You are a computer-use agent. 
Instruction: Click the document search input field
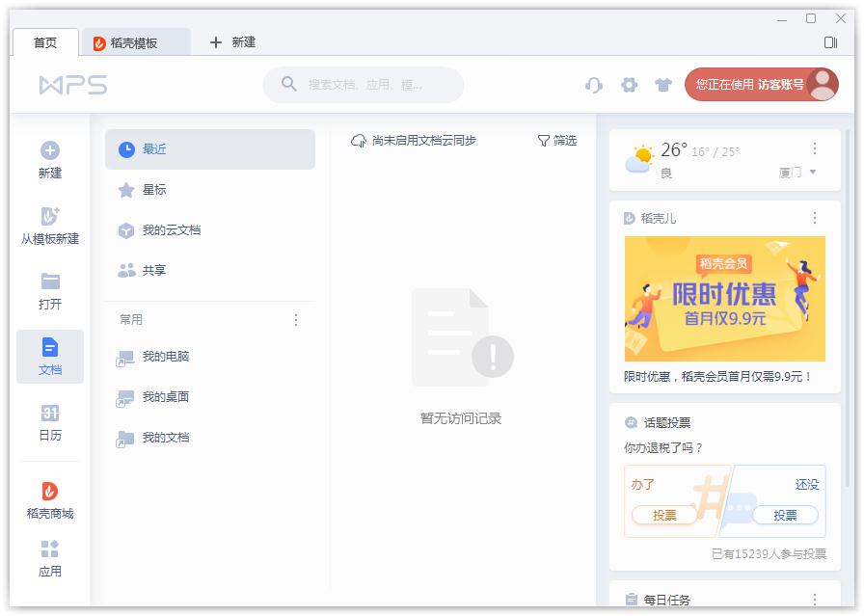pos(364,85)
